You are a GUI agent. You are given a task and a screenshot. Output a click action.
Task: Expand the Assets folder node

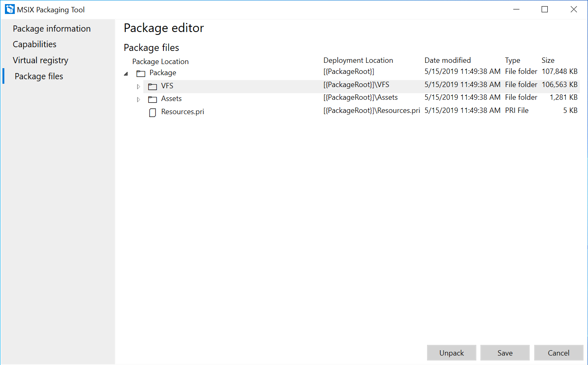(138, 99)
